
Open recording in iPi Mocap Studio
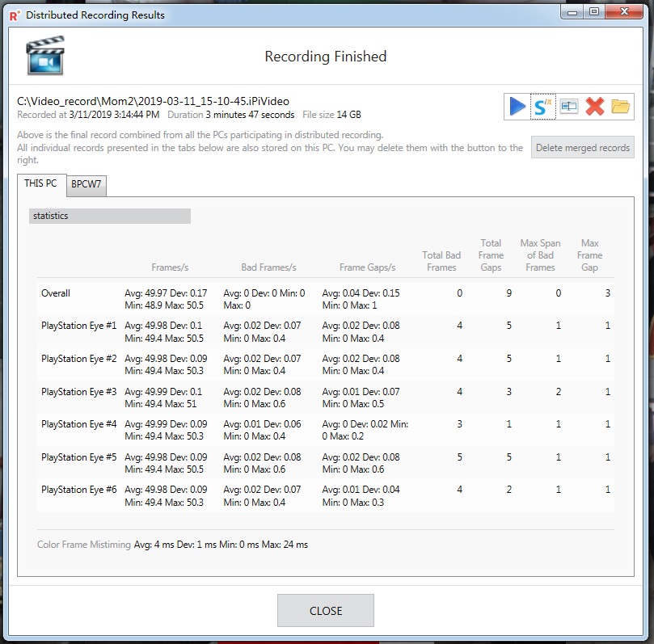coord(542,107)
